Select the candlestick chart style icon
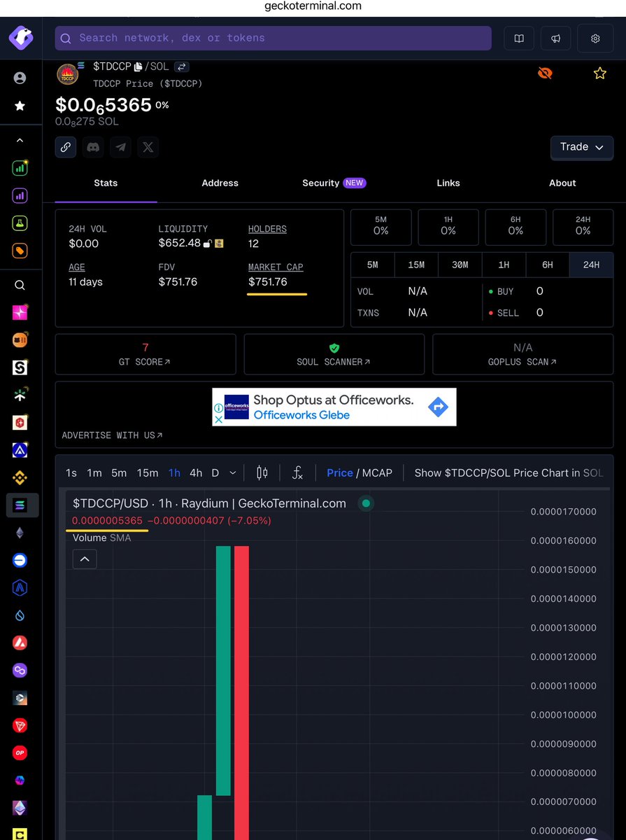Image resolution: width=626 pixels, height=840 pixels. (x=262, y=472)
